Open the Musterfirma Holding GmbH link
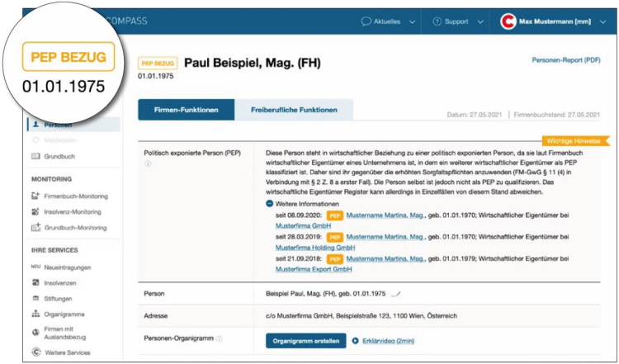 314,247
